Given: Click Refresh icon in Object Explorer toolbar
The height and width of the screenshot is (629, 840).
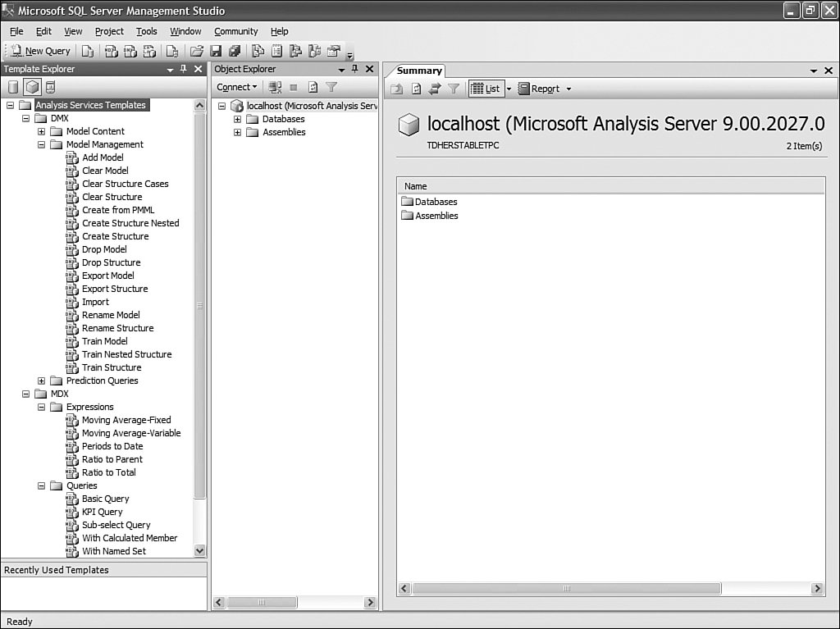Looking at the screenshot, I should [313, 87].
